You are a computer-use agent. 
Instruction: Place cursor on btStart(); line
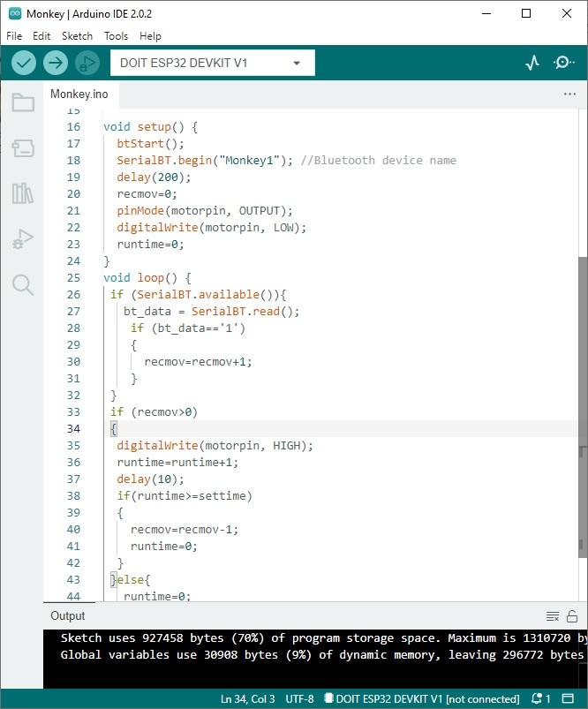coord(150,144)
